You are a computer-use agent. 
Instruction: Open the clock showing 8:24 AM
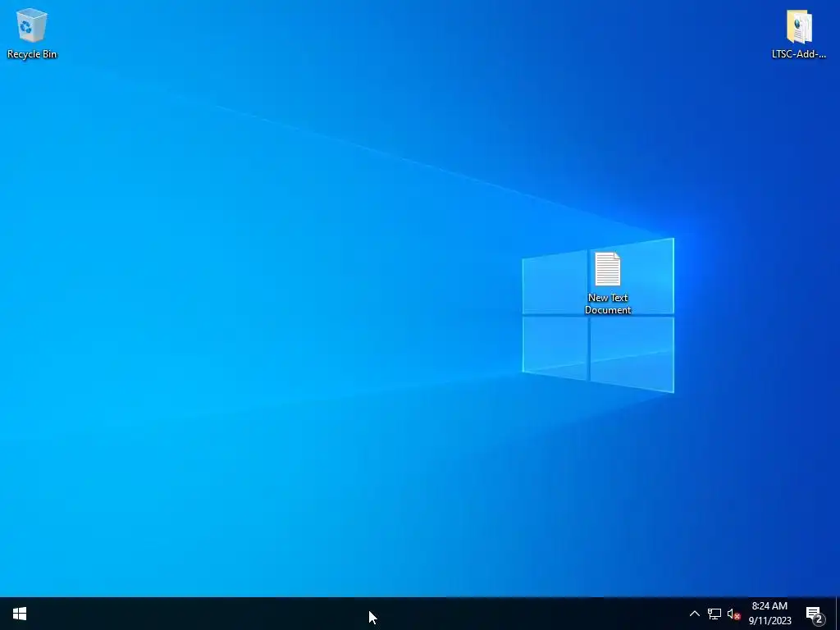coord(769,614)
